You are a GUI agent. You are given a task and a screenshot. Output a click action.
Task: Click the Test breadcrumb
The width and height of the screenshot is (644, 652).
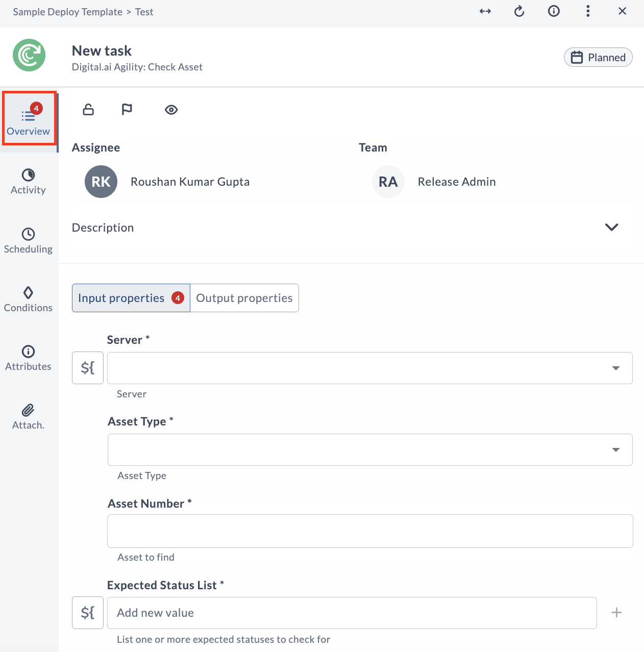tap(144, 12)
